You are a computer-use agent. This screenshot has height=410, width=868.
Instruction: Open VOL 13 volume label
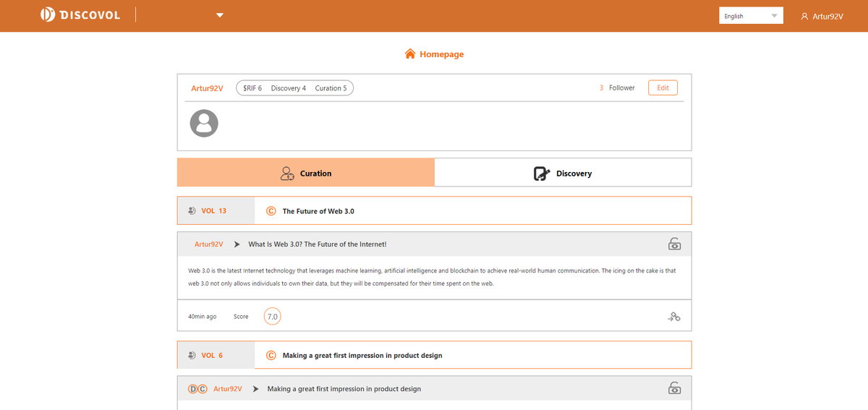tap(213, 211)
